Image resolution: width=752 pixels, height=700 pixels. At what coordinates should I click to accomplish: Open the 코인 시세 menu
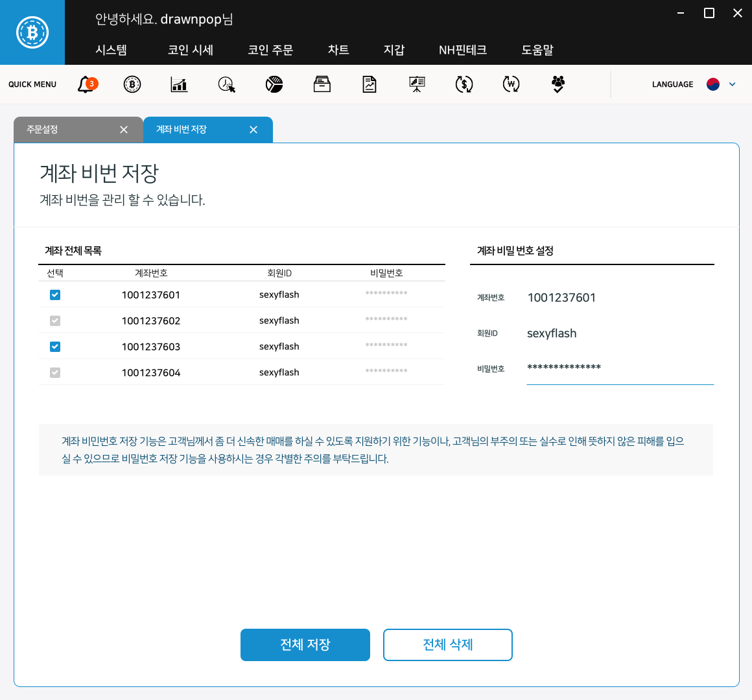point(190,50)
